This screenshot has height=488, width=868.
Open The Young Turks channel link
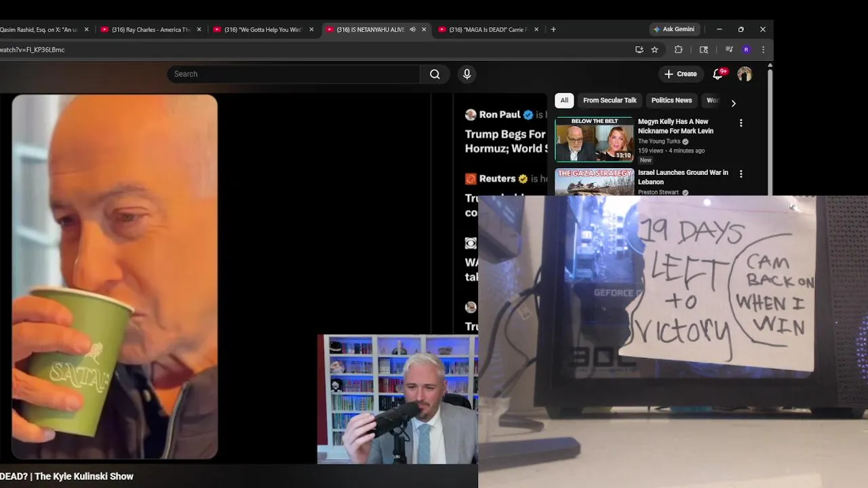click(x=658, y=142)
